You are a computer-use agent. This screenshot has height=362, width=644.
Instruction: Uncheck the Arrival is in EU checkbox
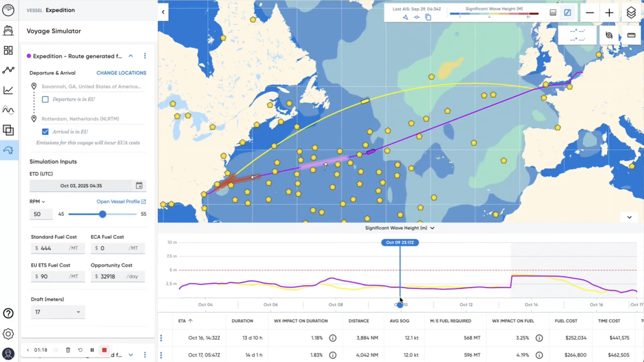(x=45, y=132)
